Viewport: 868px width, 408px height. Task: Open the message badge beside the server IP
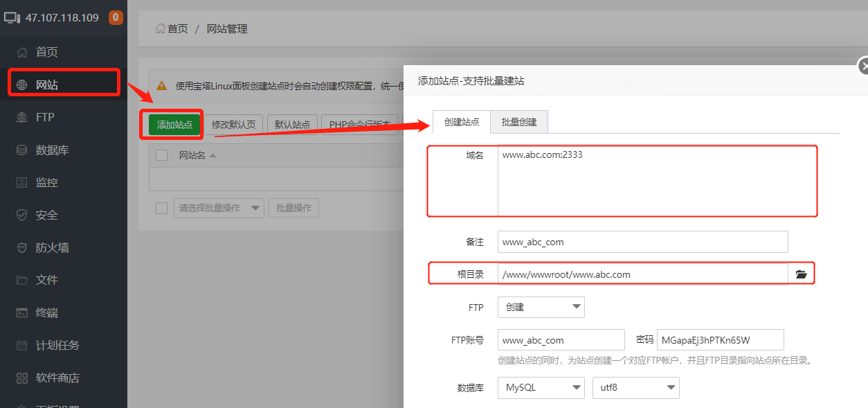click(116, 17)
